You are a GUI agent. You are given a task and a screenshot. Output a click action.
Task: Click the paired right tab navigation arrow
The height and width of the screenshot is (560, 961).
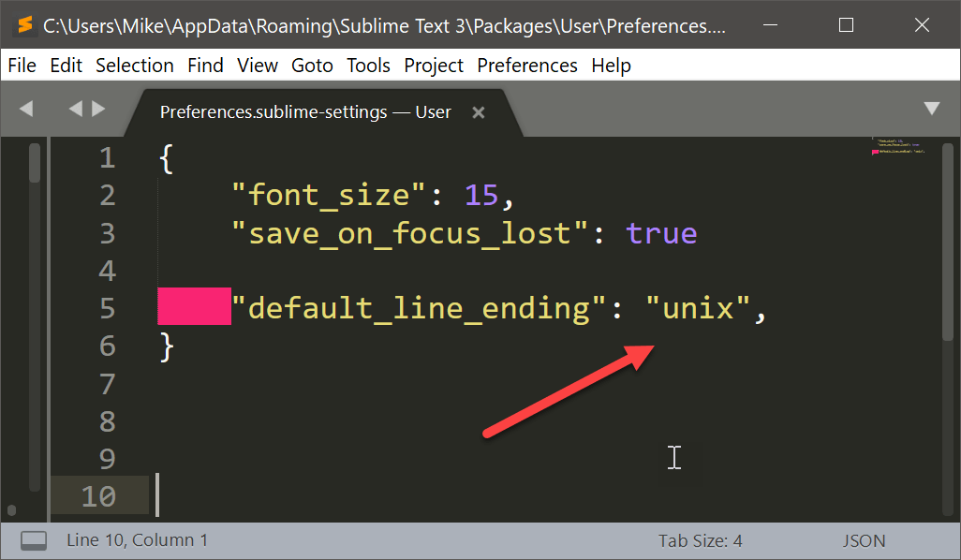click(x=98, y=110)
